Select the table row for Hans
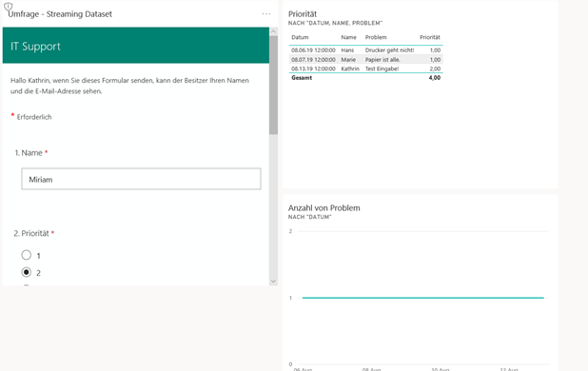This screenshot has height=371, width=588. pos(366,49)
